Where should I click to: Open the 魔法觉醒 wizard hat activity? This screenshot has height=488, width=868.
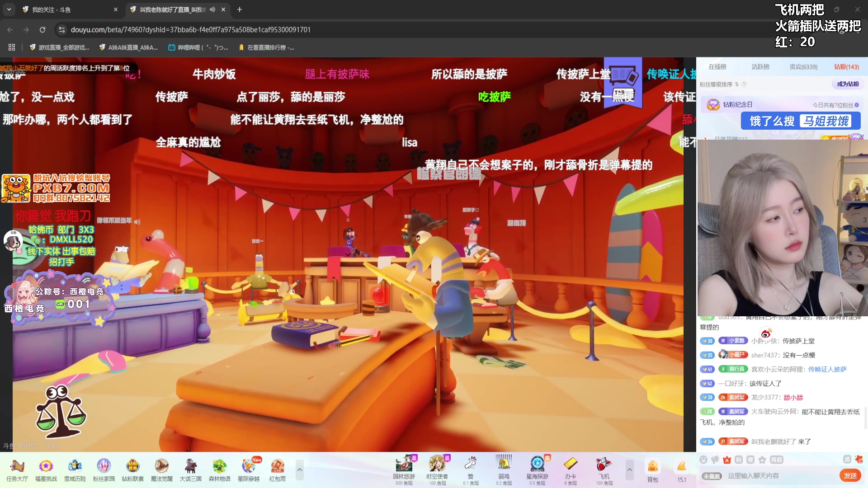click(x=162, y=470)
